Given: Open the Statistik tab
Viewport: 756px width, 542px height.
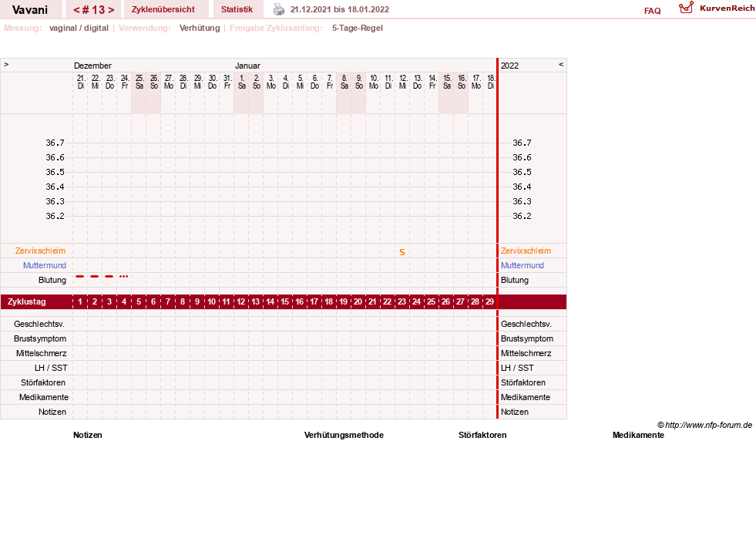Looking at the screenshot, I should pyautogui.click(x=237, y=9).
